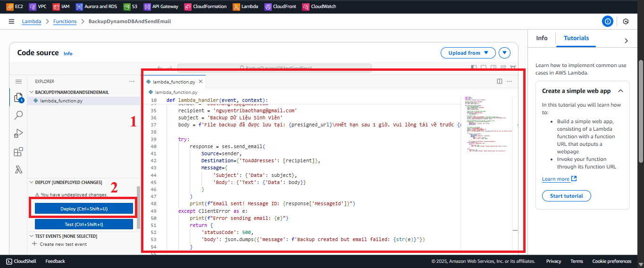Screen dimensions: 644x268
Task: Go to Functions in the breadcrumb
Action: [x=65, y=21]
